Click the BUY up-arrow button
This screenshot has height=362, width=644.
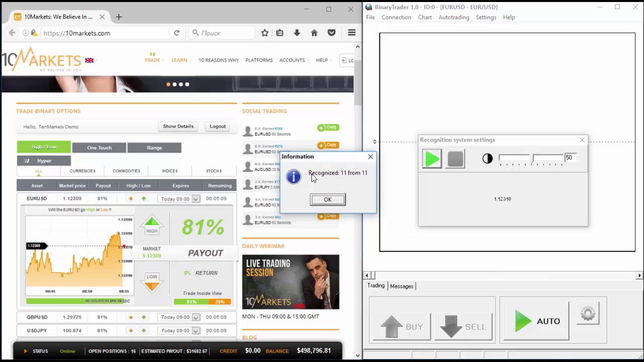coord(402,326)
